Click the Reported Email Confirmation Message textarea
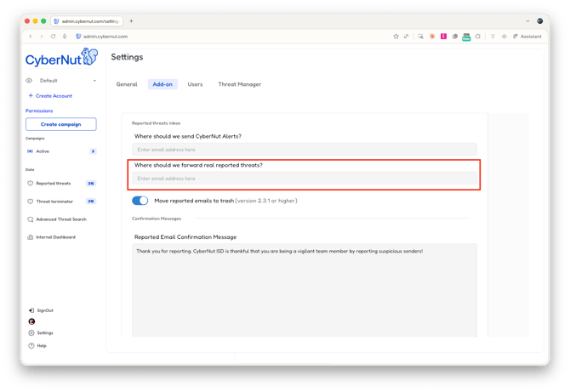 pos(305,290)
